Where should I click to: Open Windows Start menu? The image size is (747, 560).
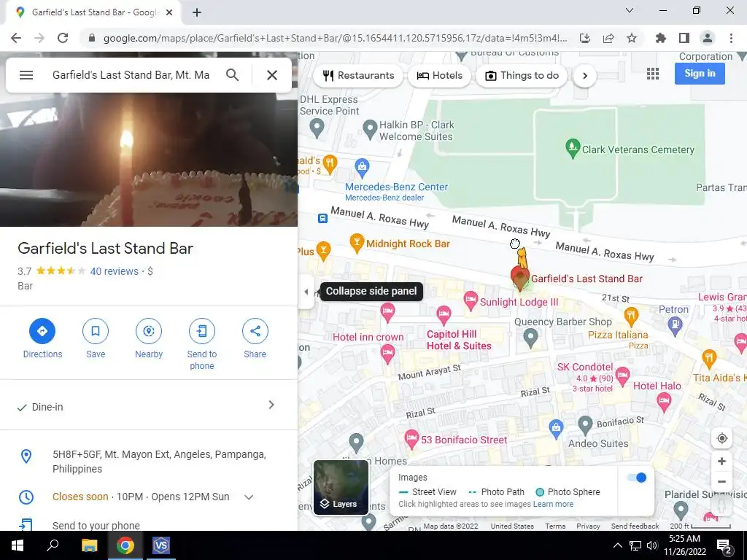(18, 545)
